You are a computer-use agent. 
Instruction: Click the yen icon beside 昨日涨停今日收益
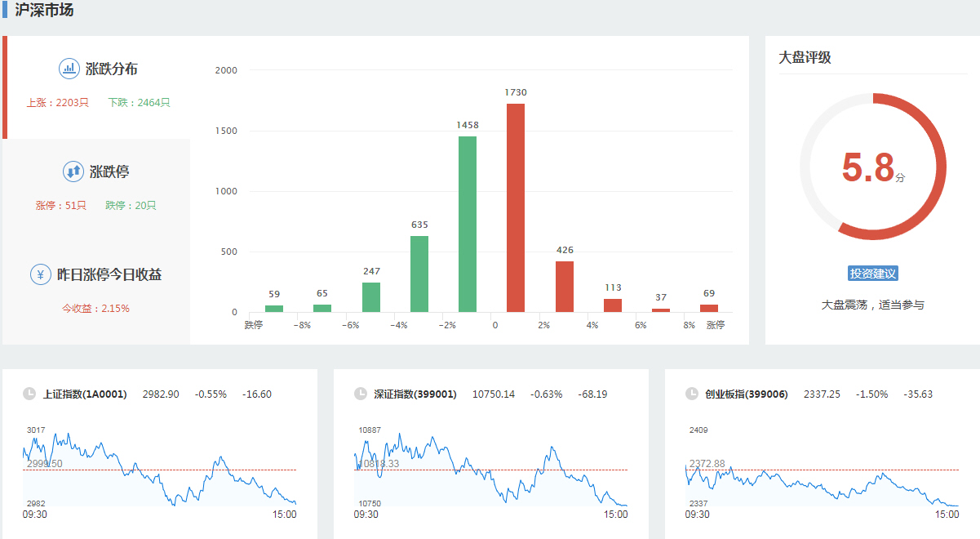click(x=41, y=274)
